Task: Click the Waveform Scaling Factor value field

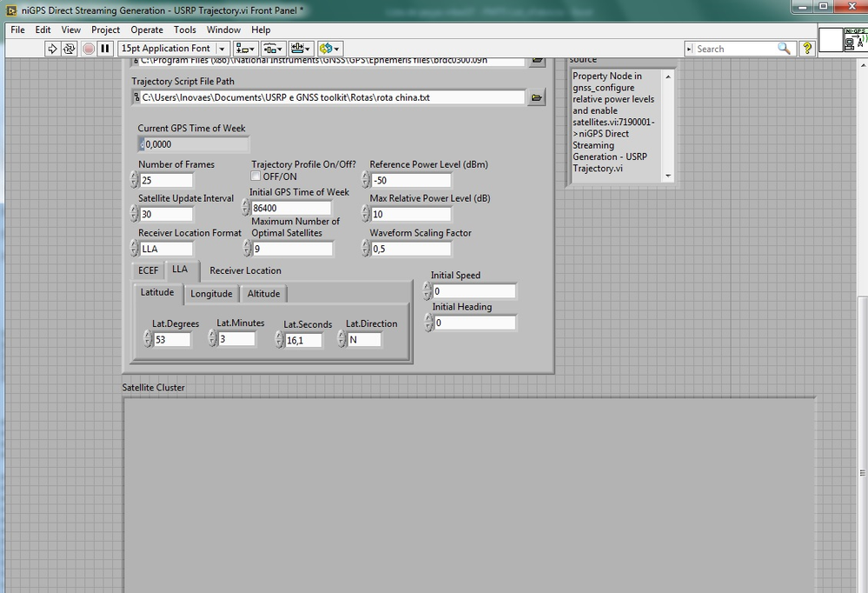Action: pyautogui.click(x=411, y=249)
